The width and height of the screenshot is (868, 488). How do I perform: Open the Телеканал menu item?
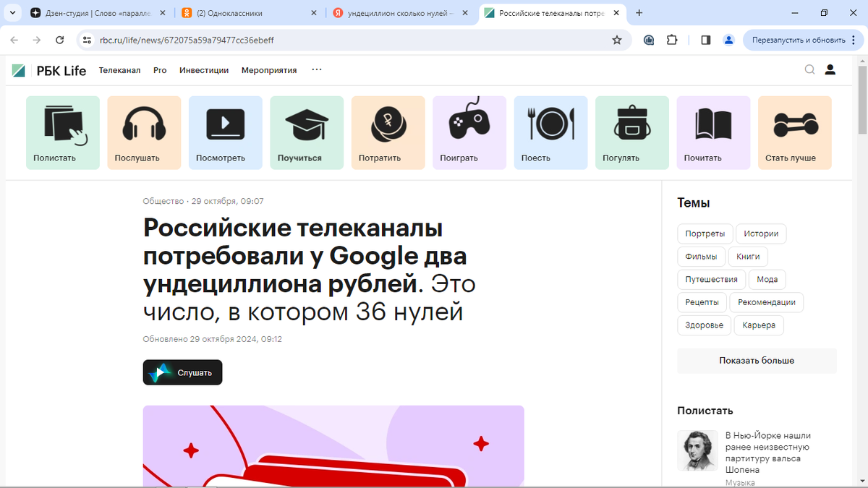[120, 70]
